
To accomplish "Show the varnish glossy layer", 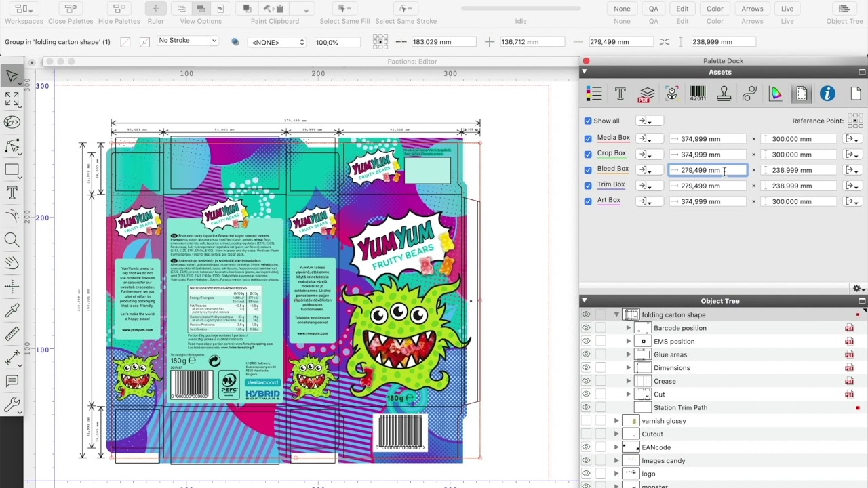I will [586, 421].
